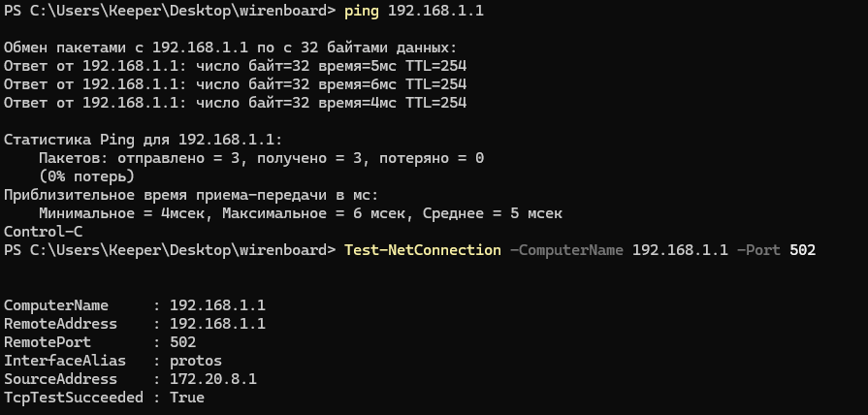Click the RemotePort 502 value
This screenshot has height=415, width=868.
(x=182, y=342)
